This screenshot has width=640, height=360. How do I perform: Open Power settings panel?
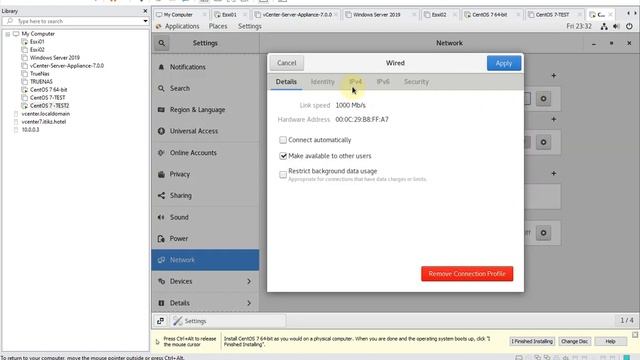click(205, 238)
